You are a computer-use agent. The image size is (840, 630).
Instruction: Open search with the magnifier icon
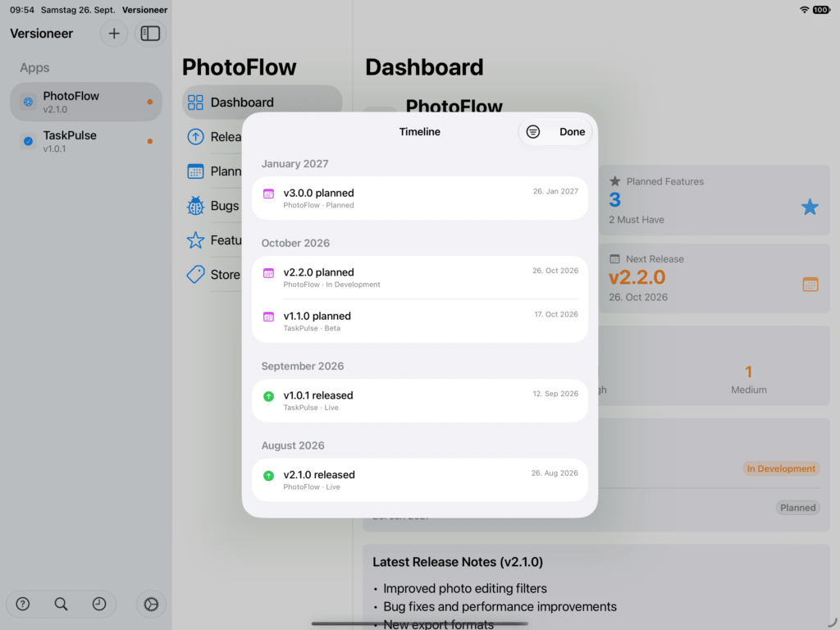click(61, 604)
